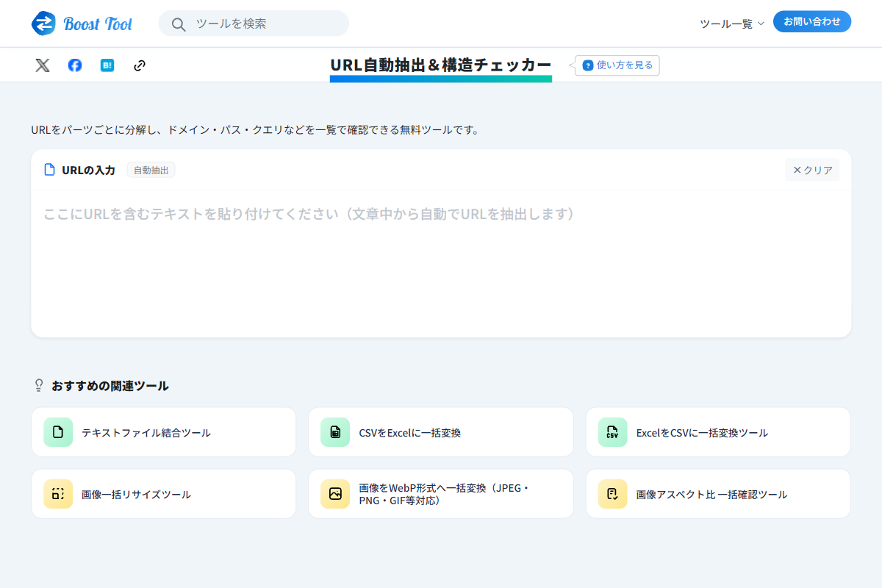Click the WebP conversion image icon

coord(335,494)
